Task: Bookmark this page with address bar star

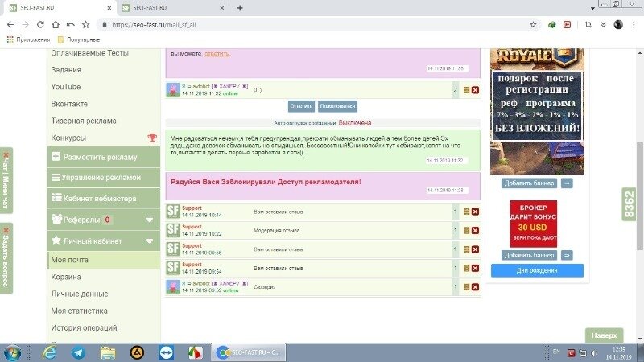Action: (x=533, y=25)
